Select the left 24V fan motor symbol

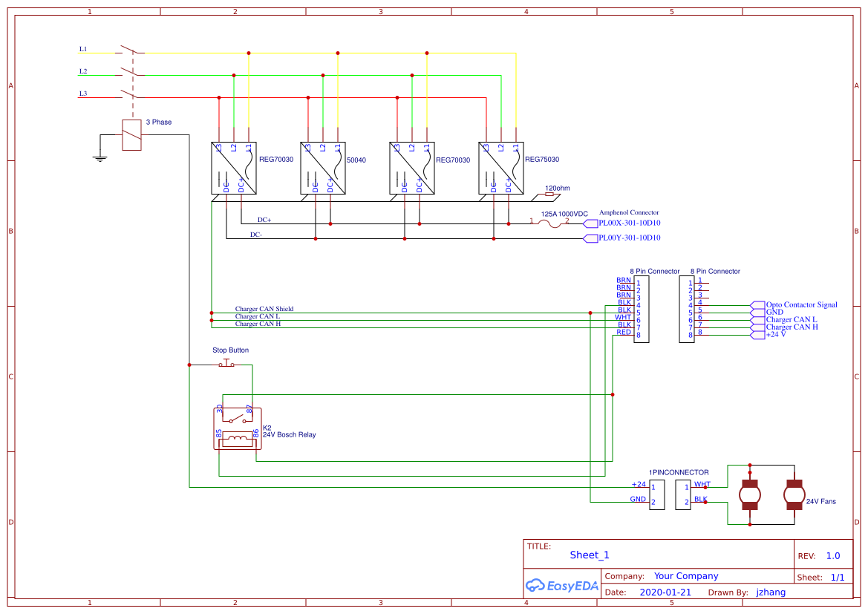(750, 494)
